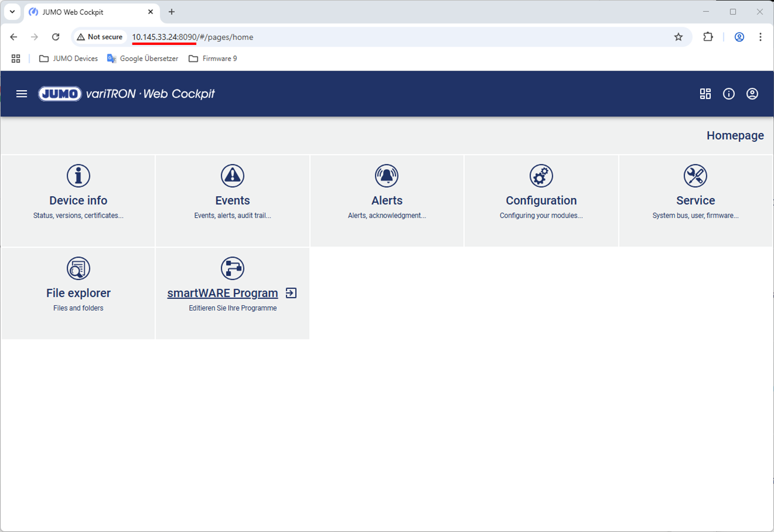
Task: Click the 'System bus, user, firmware...' text
Action: point(695,216)
